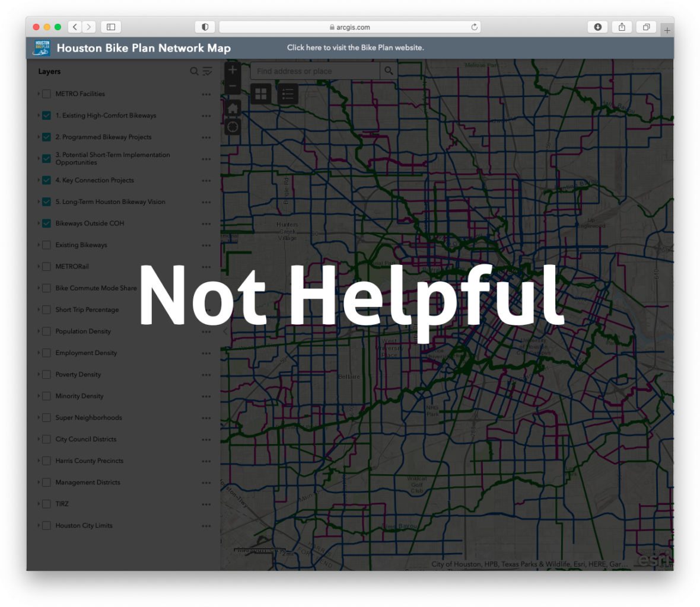Image resolution: width=700 pixels, height=607 pixels.
Task: Enable the Houston City Limits layer
Action: pos(46,526)
